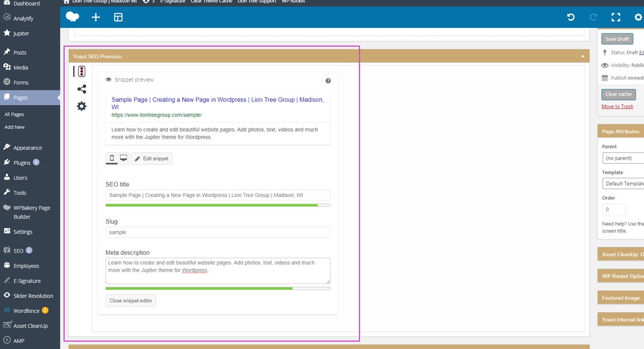Viewport: 644px width, 349px height.
Task: Click the redo arrow icon
Action: pos(594,17)
